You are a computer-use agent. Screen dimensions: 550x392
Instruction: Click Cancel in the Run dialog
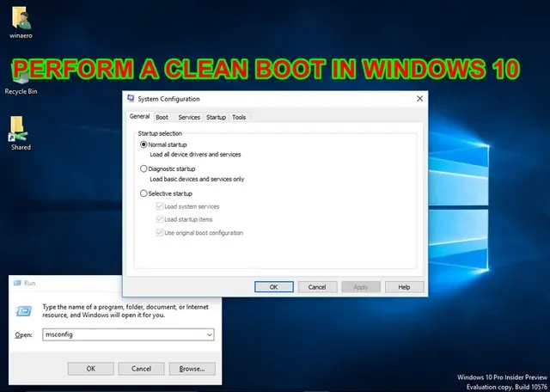point(141,369)
